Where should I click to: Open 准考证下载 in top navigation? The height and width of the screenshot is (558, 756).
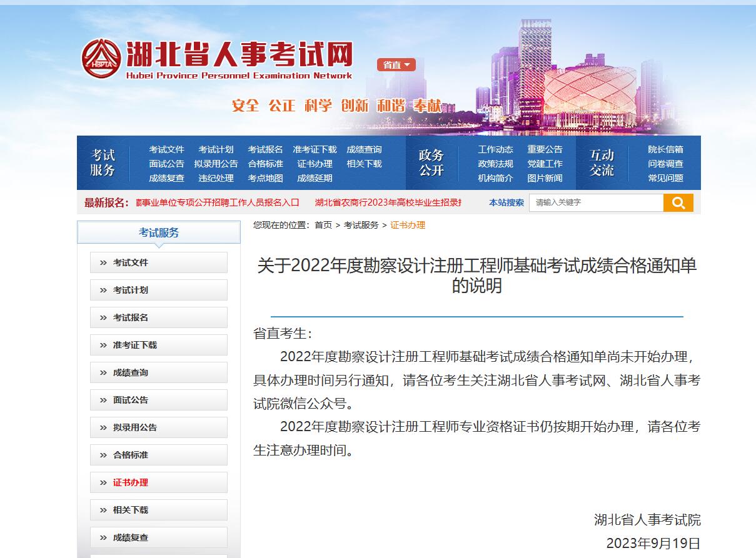pos(315,149)
